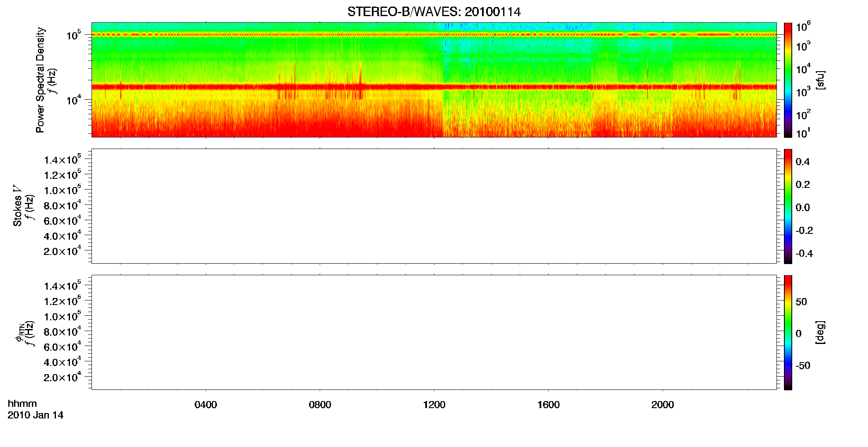Click the [sfu] unit label
The height and width of the screenshot is (447, 868).
click(x=820, y=80)
